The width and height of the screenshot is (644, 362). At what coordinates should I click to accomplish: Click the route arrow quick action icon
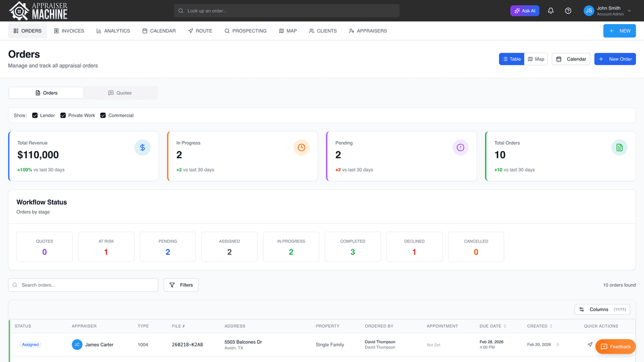590,344
